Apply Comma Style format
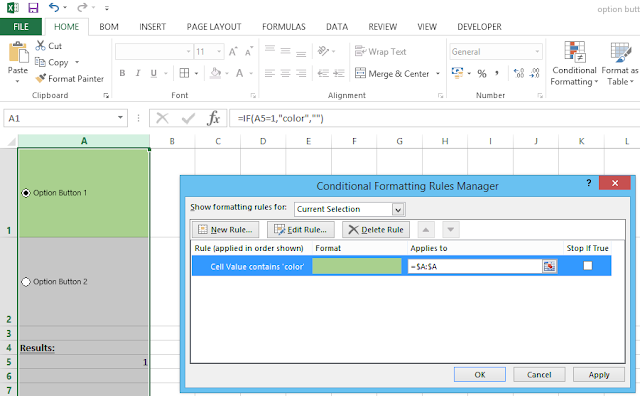 click(497, 73)
